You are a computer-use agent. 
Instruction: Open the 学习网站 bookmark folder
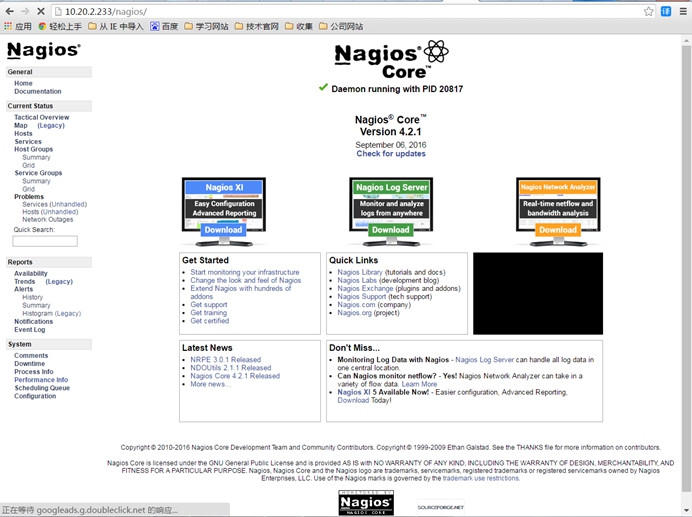(x=207, y=26)
